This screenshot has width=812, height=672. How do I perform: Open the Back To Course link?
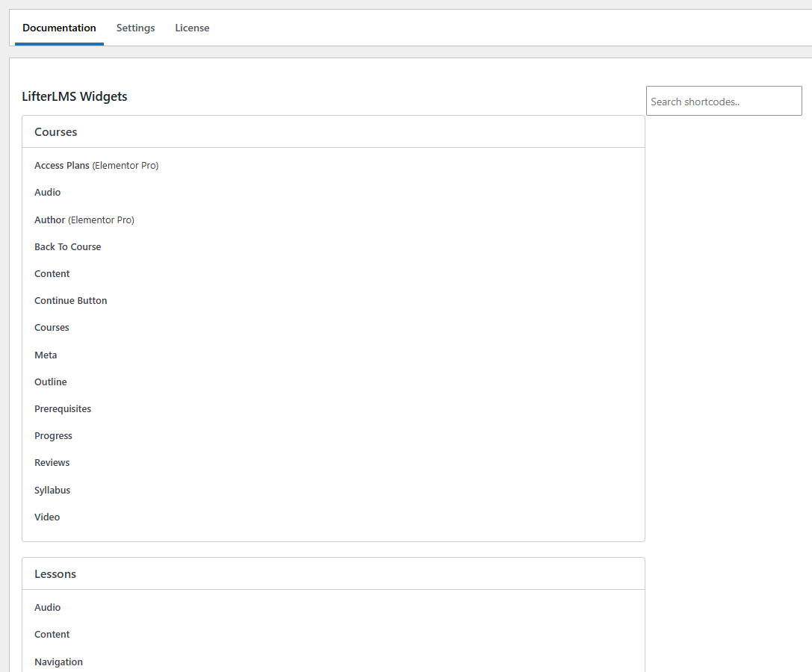(68, 247)
